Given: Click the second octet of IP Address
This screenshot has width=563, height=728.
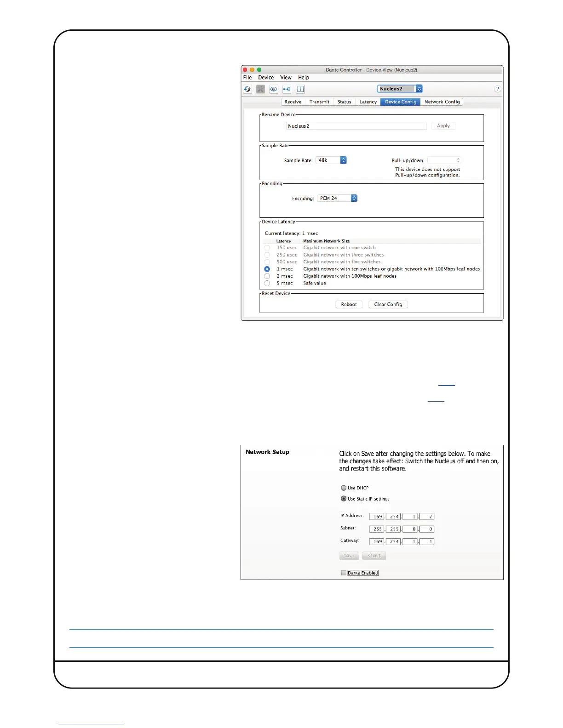Looking at the screenshot, I should click(393, 517).
